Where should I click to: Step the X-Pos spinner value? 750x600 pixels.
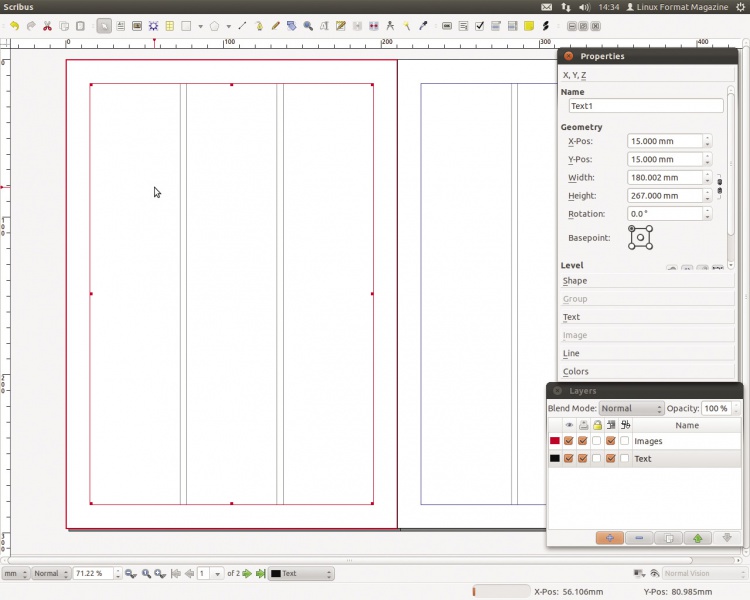707,141
